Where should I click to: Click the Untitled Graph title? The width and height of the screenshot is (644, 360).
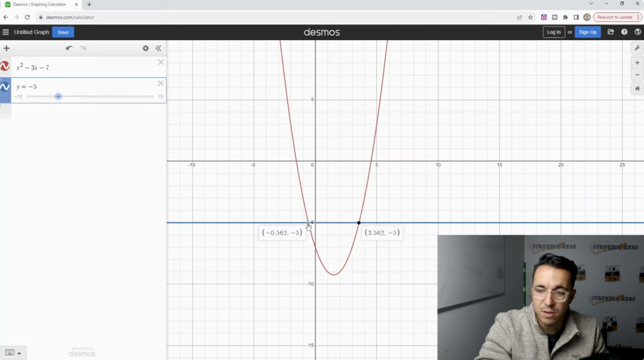point(31,32)
